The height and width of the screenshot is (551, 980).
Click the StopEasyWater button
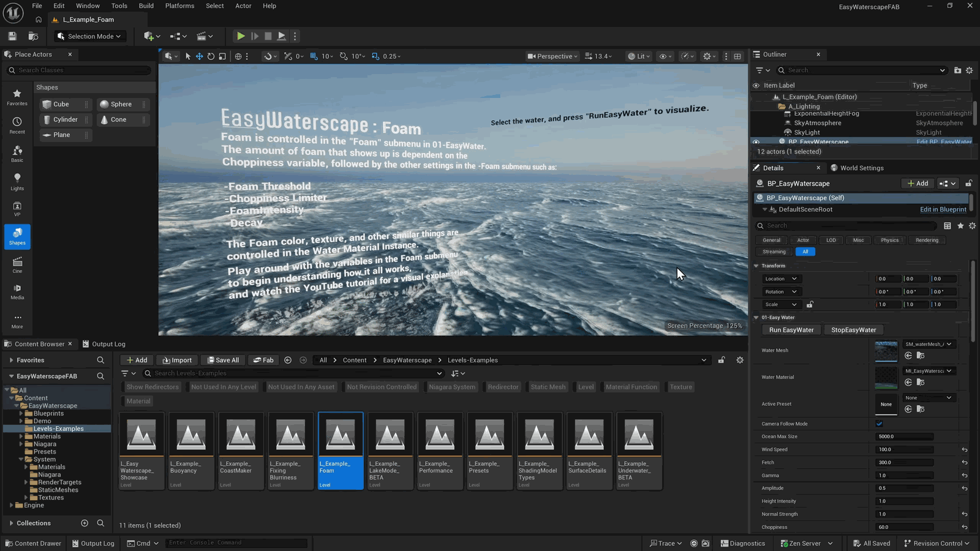(853, 330)
